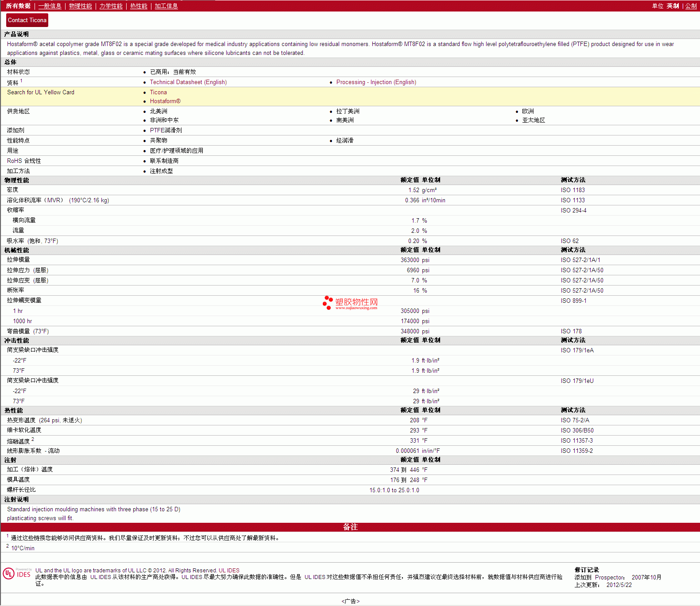Click the ISO 11359-2 test method

576,451
